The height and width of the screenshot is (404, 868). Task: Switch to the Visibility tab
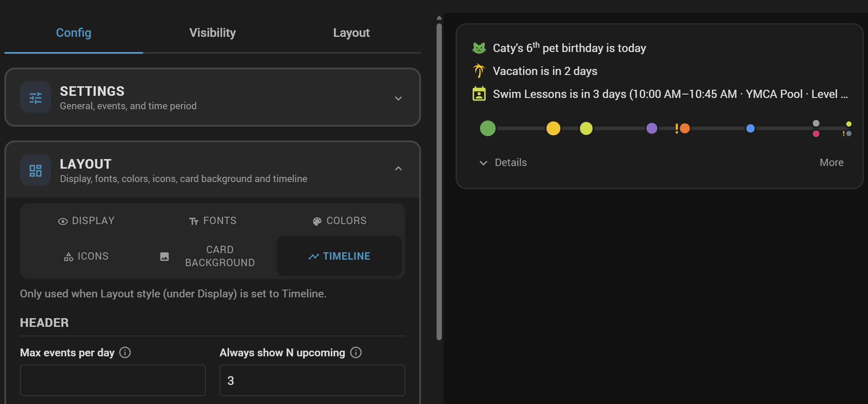(213, 33)
